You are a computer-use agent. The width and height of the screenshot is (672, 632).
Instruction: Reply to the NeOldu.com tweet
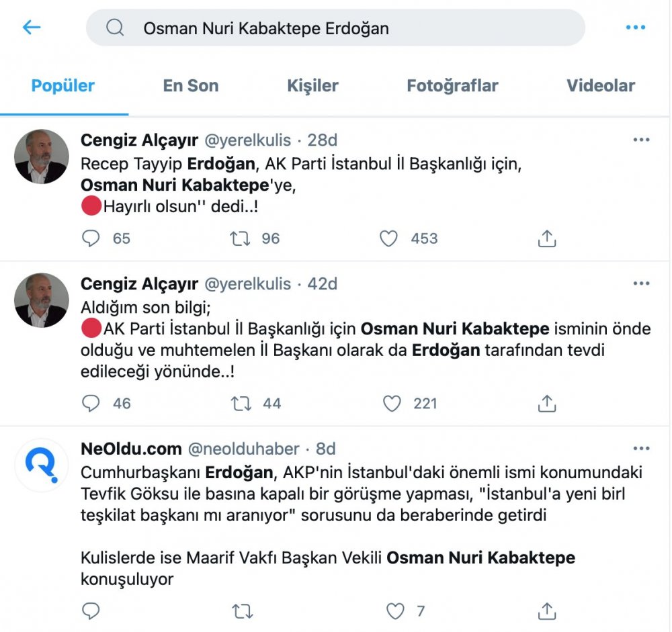point(91,611)
